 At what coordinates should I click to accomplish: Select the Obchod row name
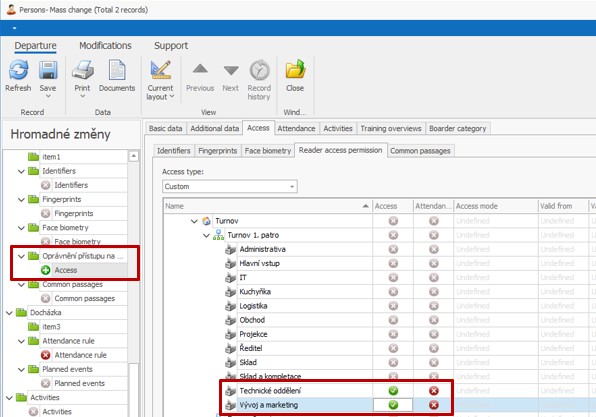point(252,320)
